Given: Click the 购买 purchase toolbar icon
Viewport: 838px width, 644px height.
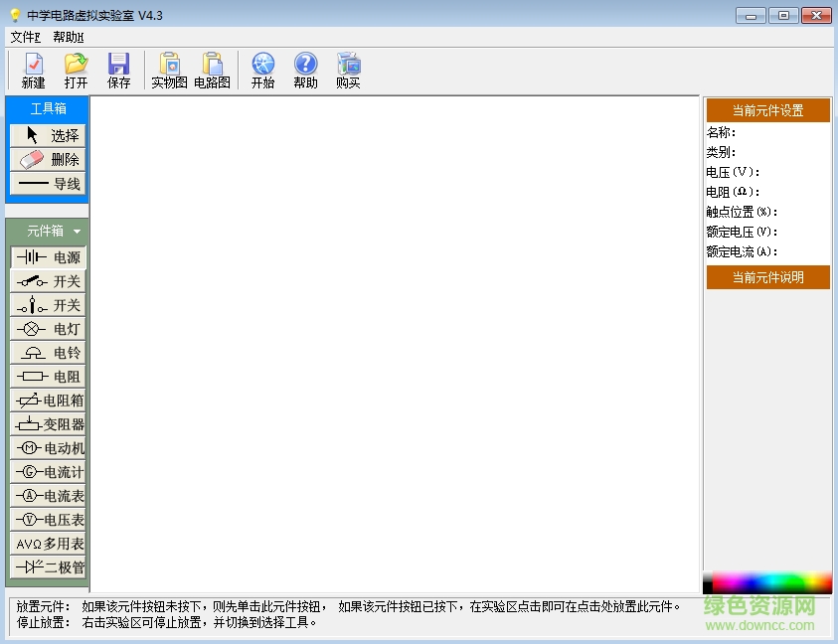Looking at the screenshot, I should point(348,70).
